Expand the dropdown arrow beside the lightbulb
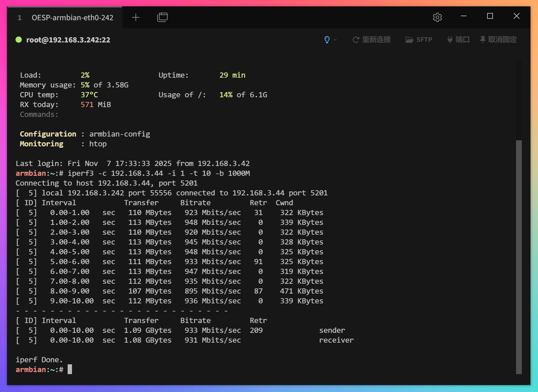This screenshot has width=538, height=392. (335, 40)
